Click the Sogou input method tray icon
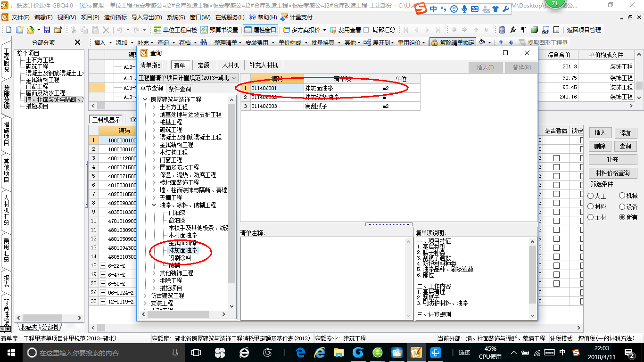The height and width of the screenshot is (362, 644). click(576, 352)
